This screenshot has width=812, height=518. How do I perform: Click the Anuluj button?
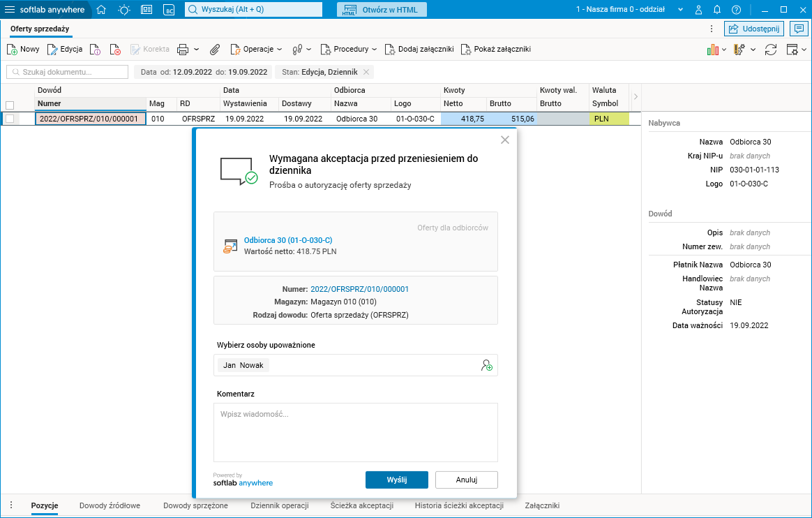tap(467, 480)
